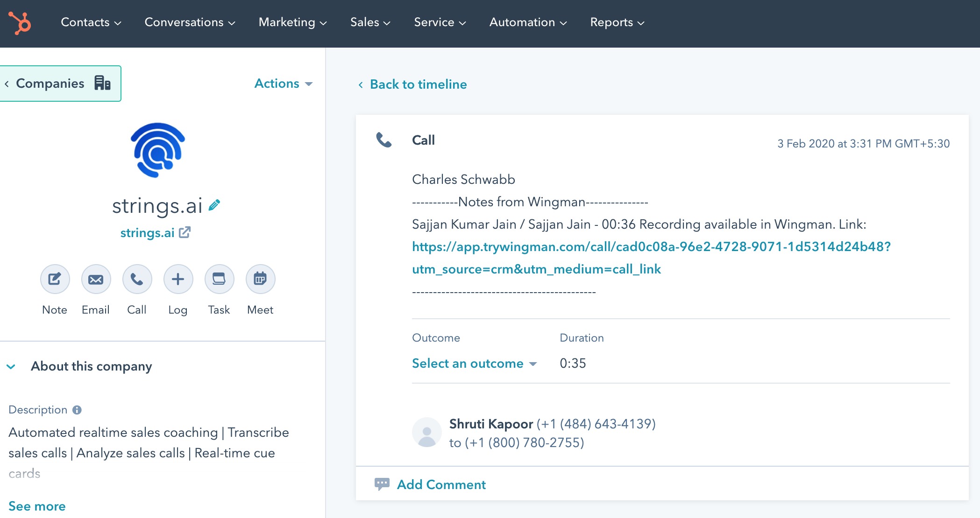
Task: Click the strings.ai company name heading
Action: (x=157, y=206)
